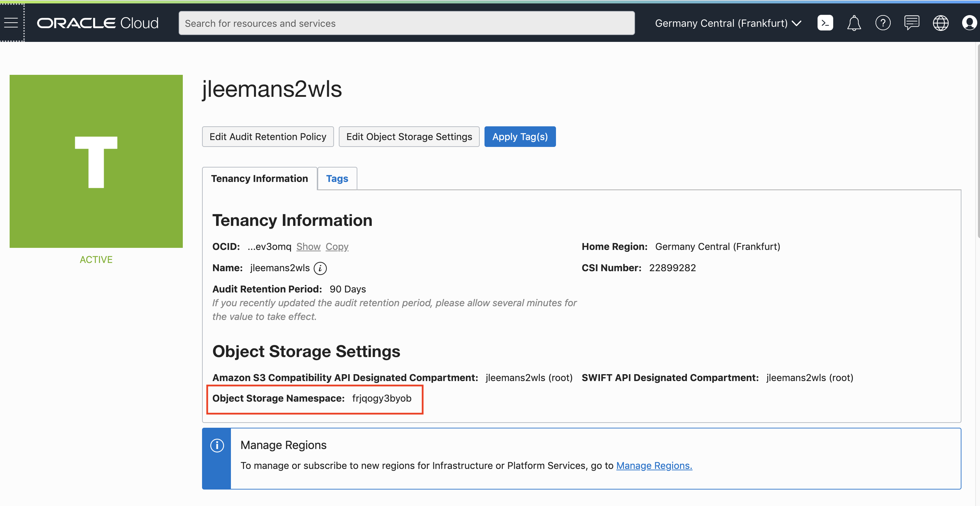Click the green tenancy T thumbnail
The image size is (980, 506).
coord(96,162)
